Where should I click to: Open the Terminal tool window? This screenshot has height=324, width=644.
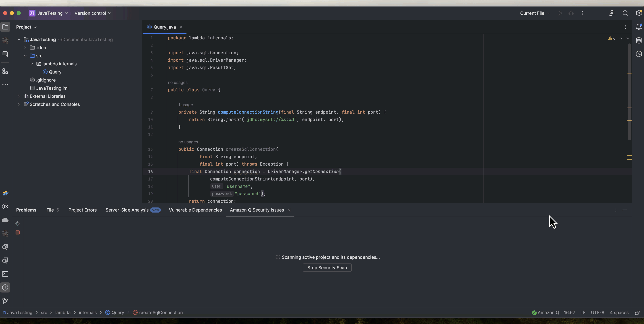pos(5,274)
